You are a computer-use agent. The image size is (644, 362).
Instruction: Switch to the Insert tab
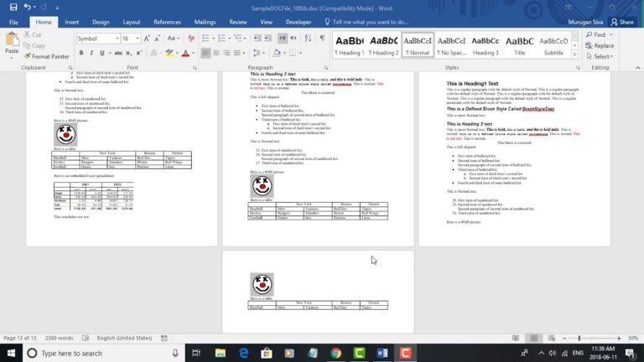pos(72,22)
